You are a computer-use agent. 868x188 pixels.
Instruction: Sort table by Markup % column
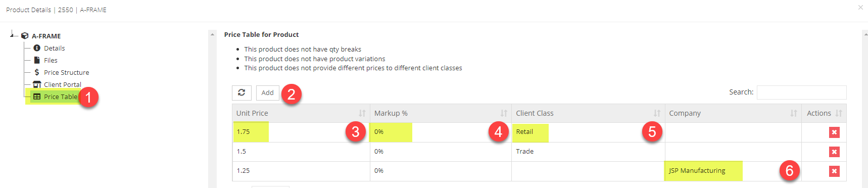(x=441, y=113)
